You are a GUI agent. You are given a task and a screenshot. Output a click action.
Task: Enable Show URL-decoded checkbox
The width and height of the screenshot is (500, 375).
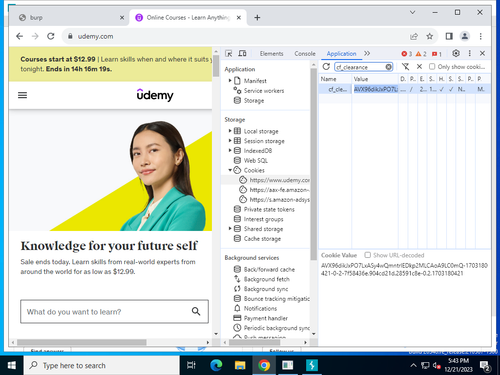367,255
